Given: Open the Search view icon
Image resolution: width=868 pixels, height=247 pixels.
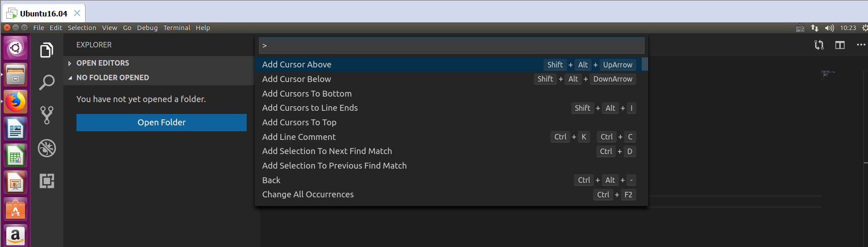Looking at the screenshot, I should click(46, 82).
